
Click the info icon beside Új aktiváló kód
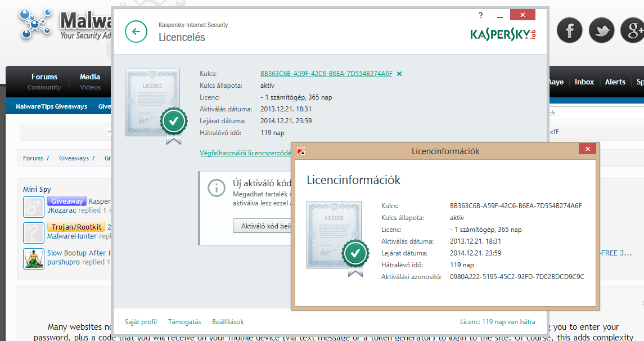217,188
